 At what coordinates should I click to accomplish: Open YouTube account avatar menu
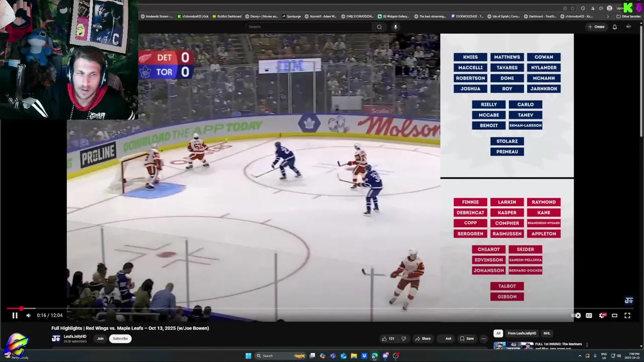[x=628, y=27]
